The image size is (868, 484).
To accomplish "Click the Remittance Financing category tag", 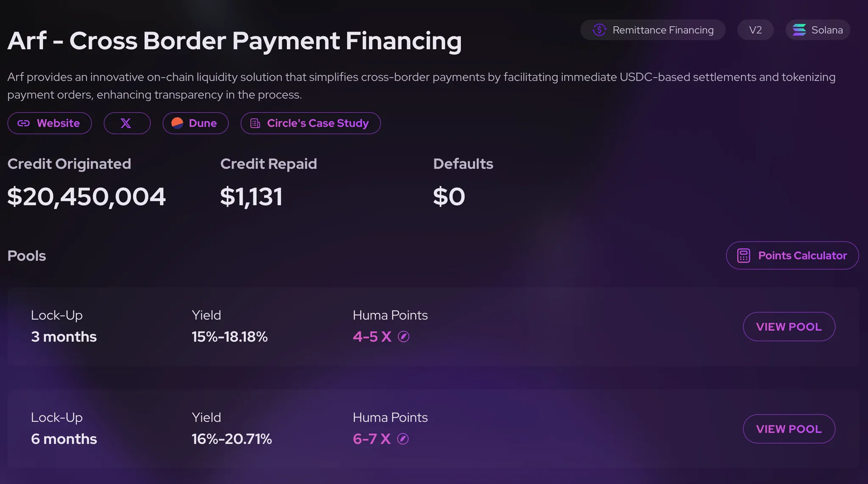I will 653,30.
